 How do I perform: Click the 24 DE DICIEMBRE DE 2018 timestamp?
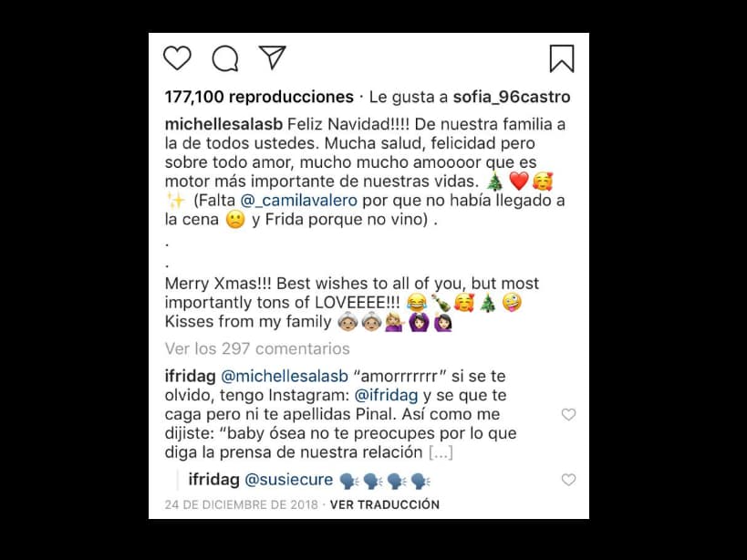(241, 504)
